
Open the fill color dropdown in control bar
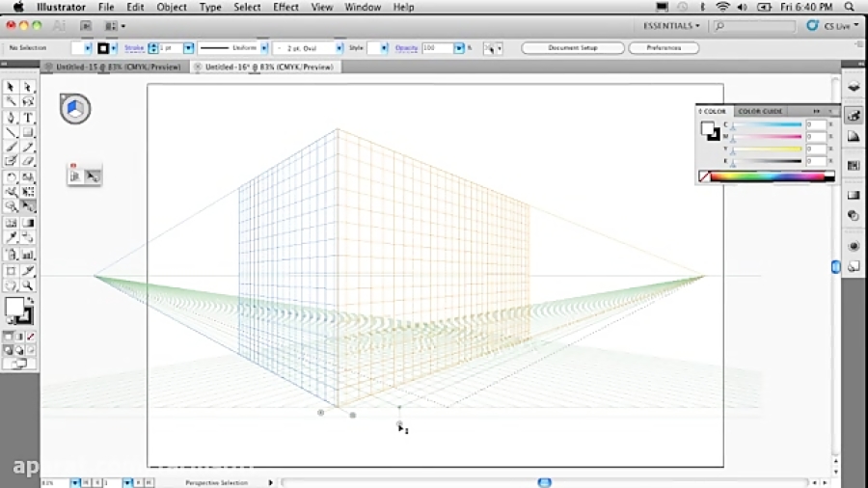coord(88,48)
